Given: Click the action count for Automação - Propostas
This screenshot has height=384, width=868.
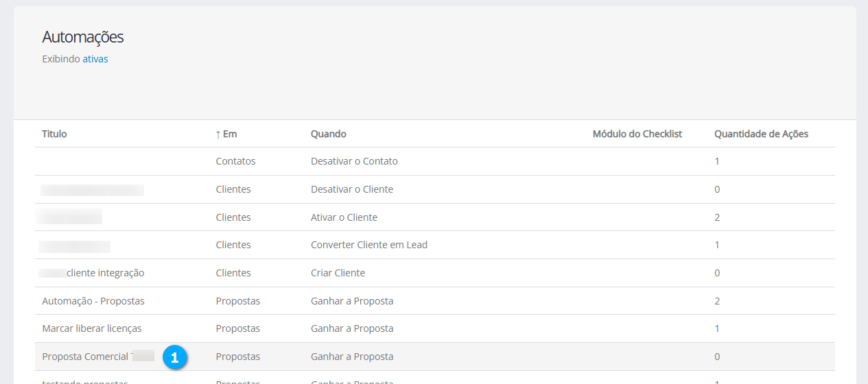Looking at the screenshot, I should 717,301.
